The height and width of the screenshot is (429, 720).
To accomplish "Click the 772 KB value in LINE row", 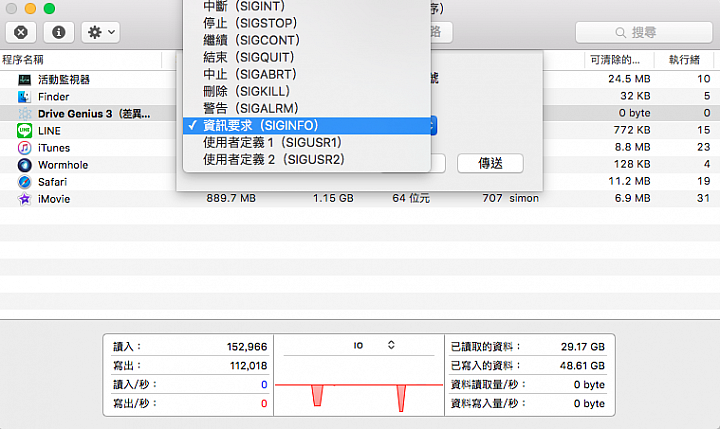I will [x=632, y=130].
